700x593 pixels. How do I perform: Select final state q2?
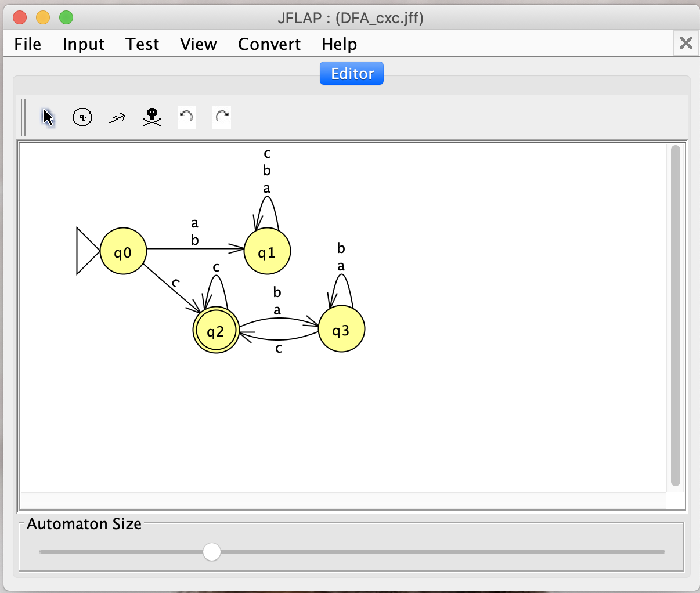216,330
